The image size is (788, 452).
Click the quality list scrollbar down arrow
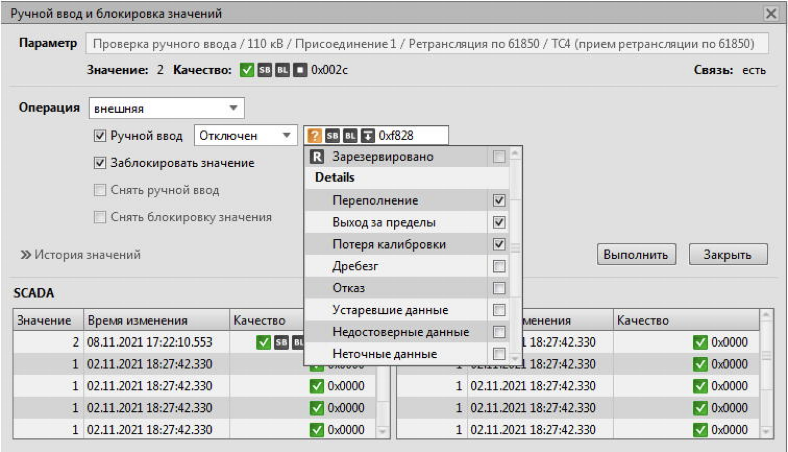coord(515,358)
